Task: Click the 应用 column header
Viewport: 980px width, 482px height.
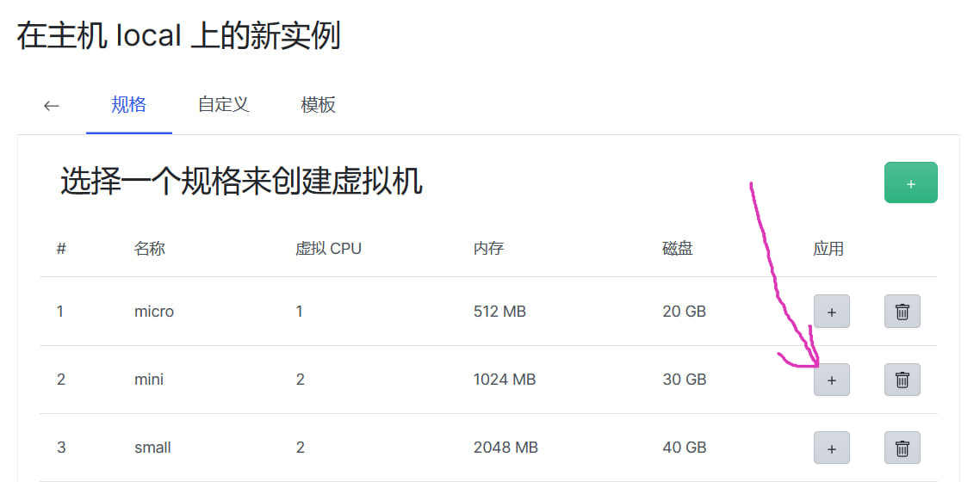Action: tap(828, 249)
